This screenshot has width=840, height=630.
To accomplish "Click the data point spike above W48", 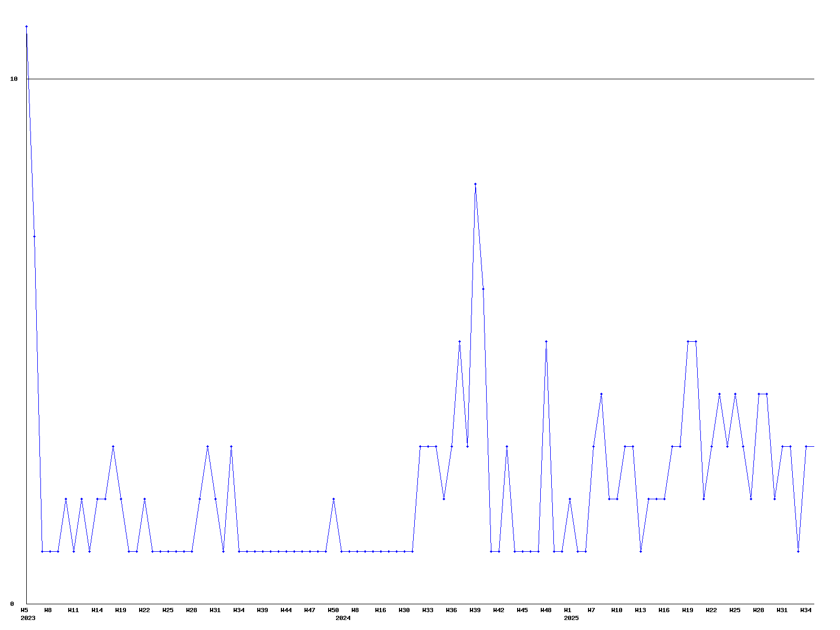I will pos(546,341).
